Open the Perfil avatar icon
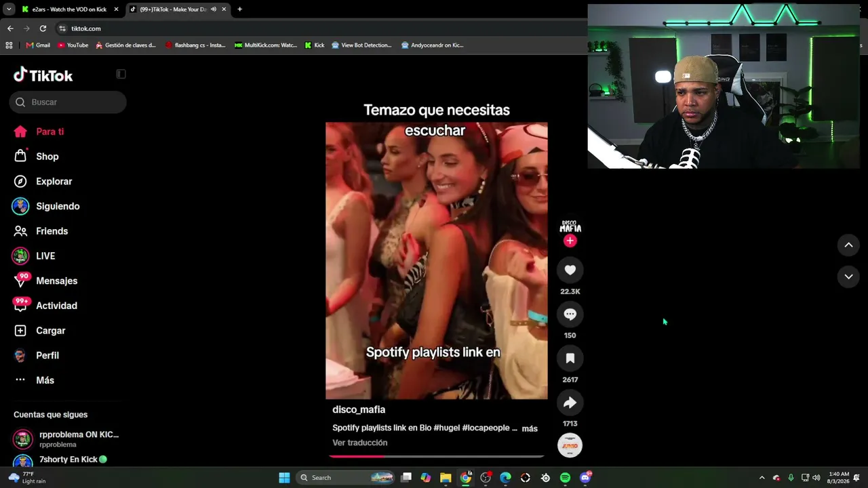Viewport: 868px width, 488px height. (x=20, y=356)
